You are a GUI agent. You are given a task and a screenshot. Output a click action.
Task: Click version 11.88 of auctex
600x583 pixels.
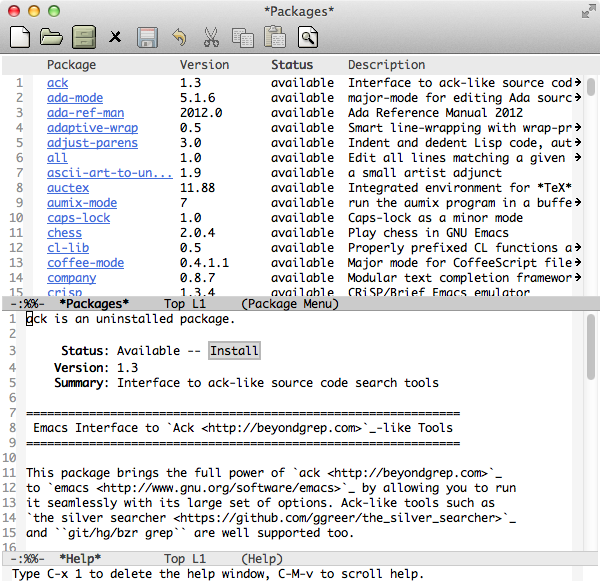coord(198,188)
